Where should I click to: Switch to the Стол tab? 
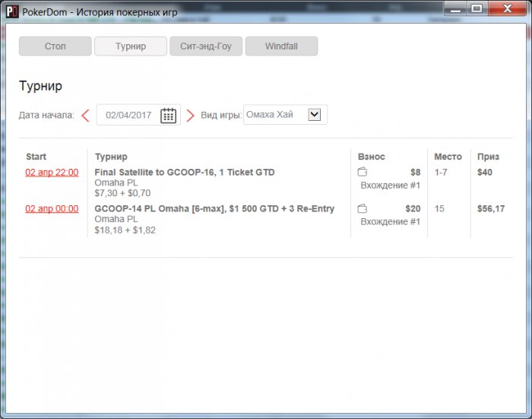[x=55, y=46]
